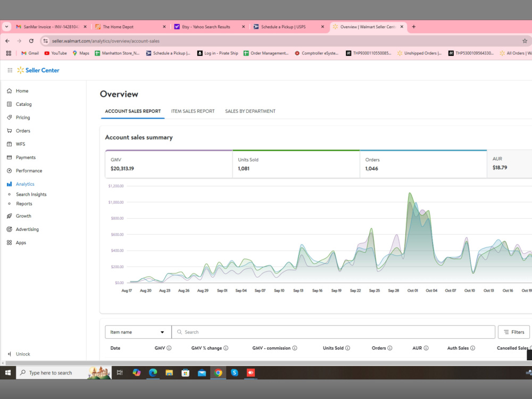Screen dimensions: 532x399
Task: Switch to Item Sales Report tab
Action: 193,111
